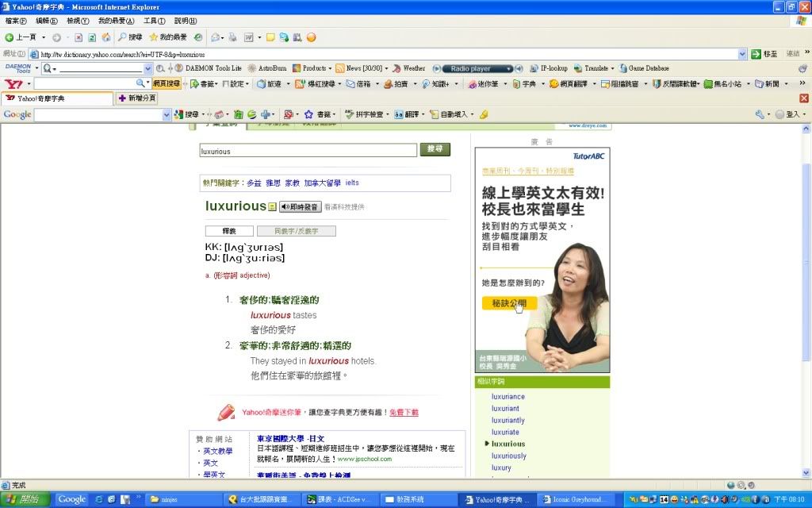Viewport: 812px width, 508px height.
Task: Click the Windows 開始 Start button
Action: pos(25,499)
